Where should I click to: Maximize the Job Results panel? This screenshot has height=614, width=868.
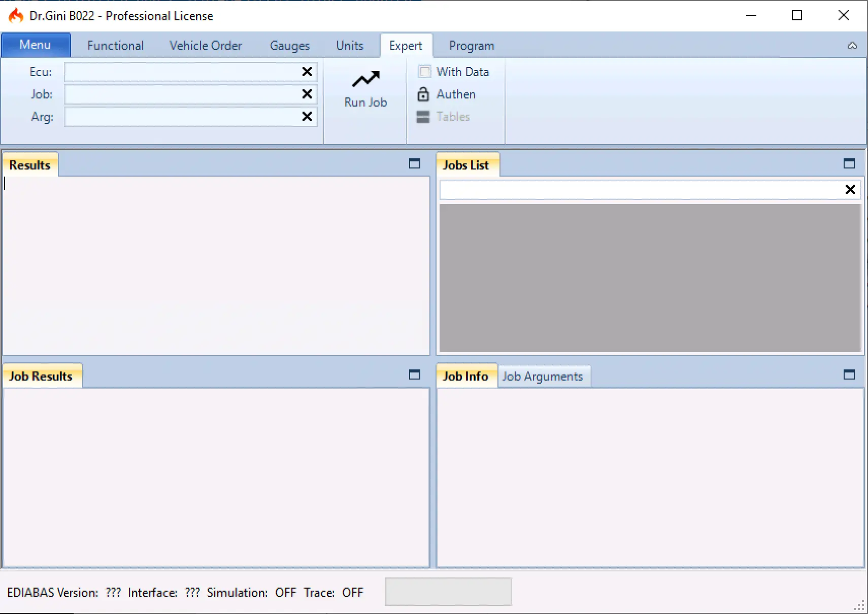414,374
